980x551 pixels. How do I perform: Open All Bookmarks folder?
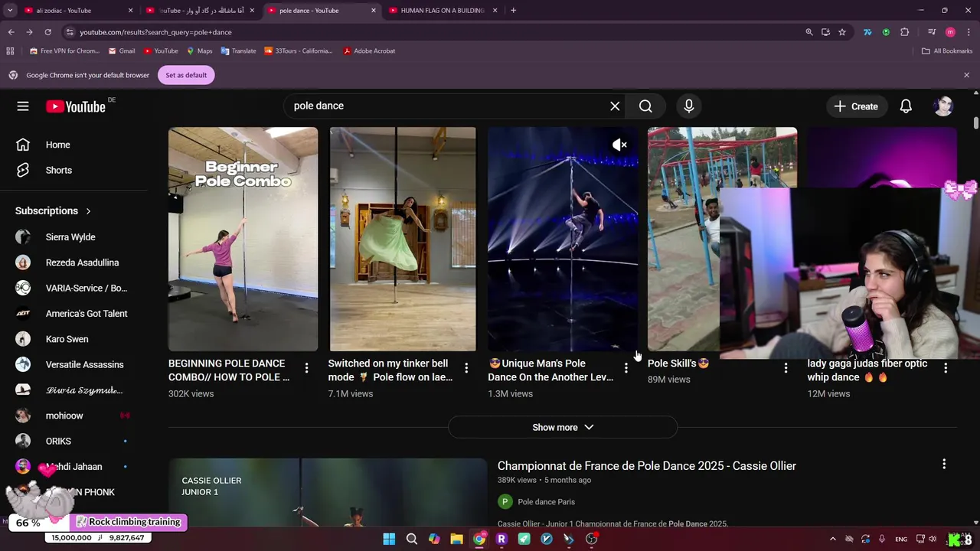click(947, 51)
